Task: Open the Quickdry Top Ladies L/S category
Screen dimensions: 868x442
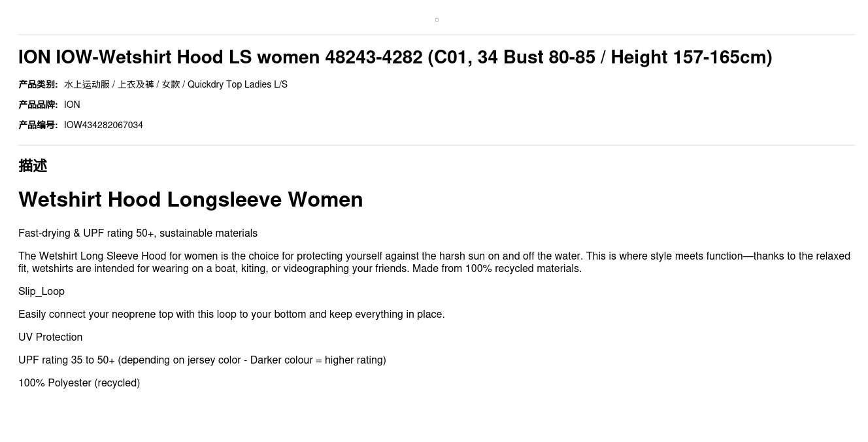Action: (x=237, y=84)
